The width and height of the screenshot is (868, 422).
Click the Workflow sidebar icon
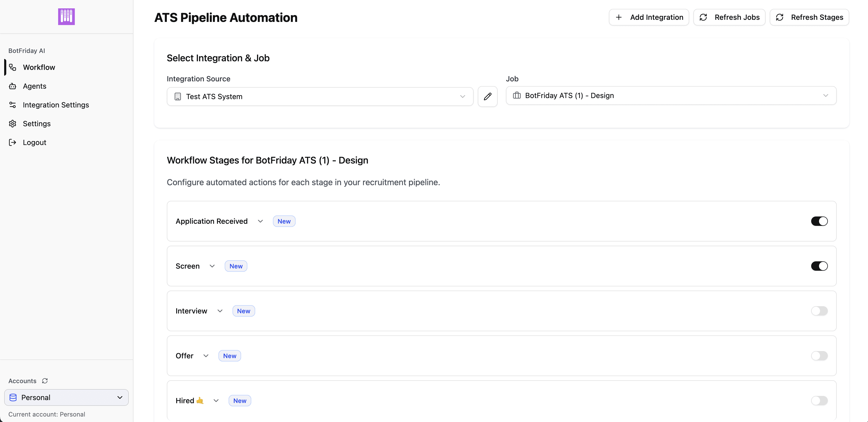click(x=13, y=67)
